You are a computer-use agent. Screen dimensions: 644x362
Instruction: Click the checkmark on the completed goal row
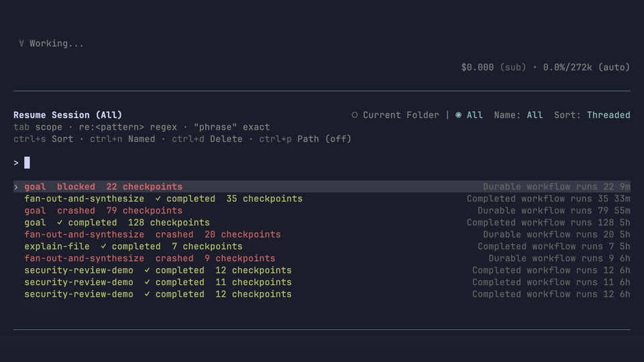(x=60, y=223)
